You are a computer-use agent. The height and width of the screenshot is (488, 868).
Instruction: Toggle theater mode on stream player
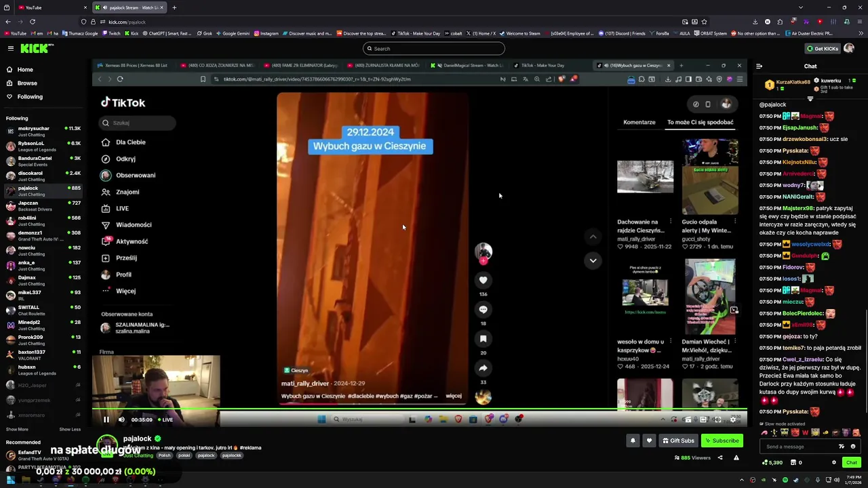tap(703, 420)
